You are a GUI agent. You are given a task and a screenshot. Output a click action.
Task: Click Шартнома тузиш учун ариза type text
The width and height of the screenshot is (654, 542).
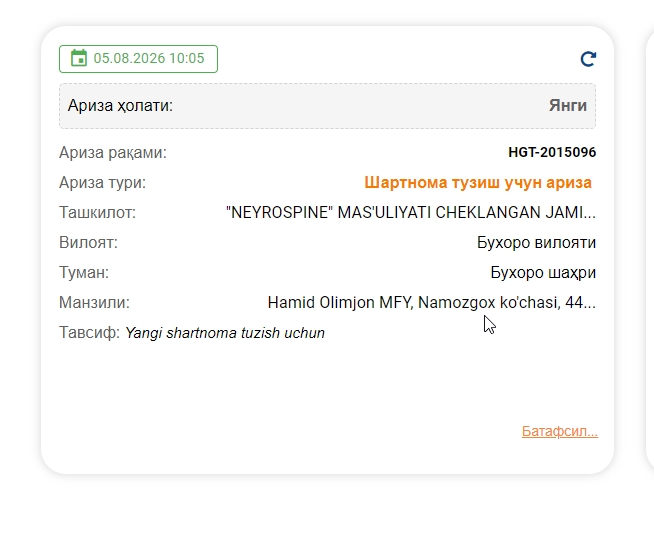point(478,183)
